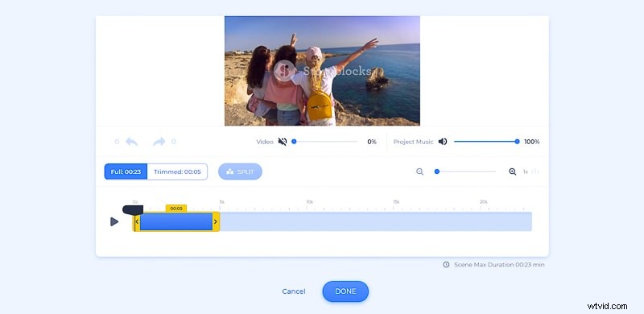Click the 'Scene Max Duration 00:23 min' text
Image resolution: width=644 pixels, height=314 pixels.
[x=499, y=265]
